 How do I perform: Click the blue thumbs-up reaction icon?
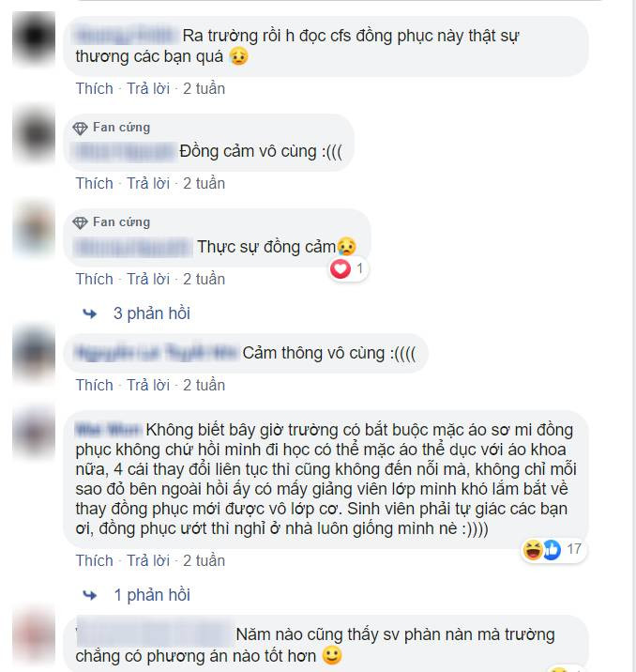pos(552,550)
